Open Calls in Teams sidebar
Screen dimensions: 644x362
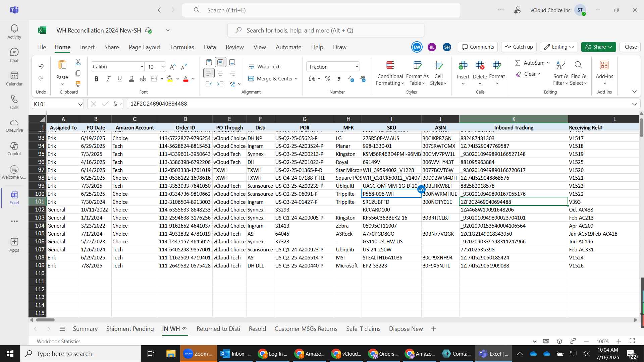14,102
